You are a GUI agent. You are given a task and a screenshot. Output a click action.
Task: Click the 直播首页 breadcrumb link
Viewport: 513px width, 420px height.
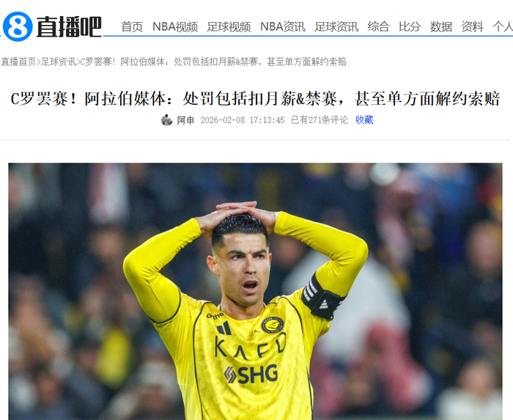click(x=18, y=62)
